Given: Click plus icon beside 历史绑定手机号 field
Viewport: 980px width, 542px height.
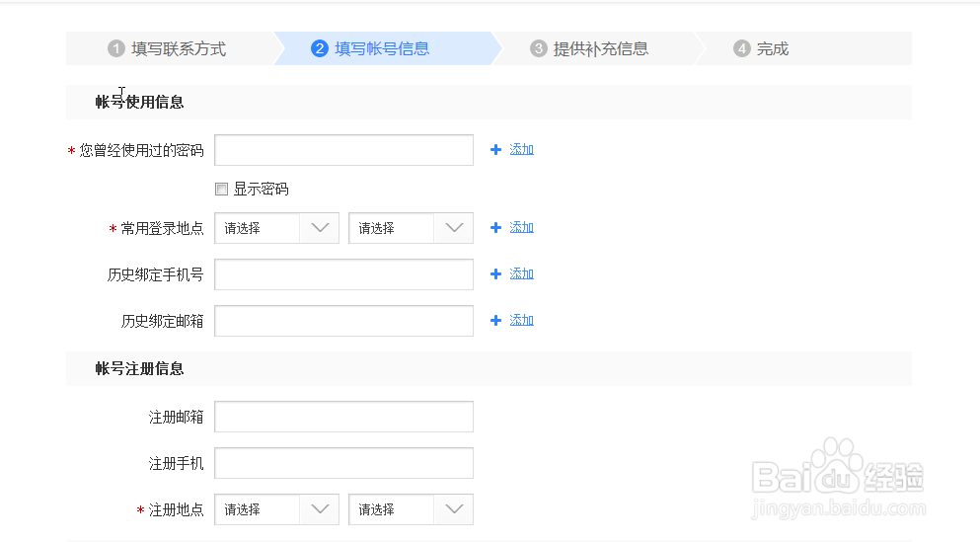Looking at the screenshot, I should 495,273.
